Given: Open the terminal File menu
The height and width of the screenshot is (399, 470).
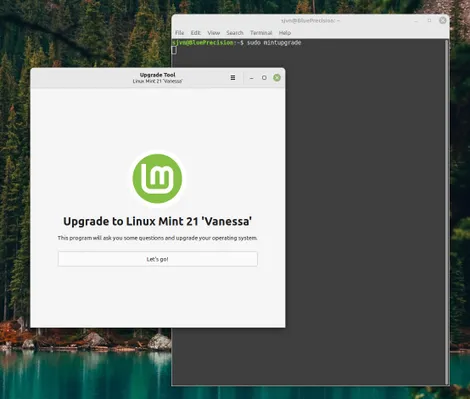Looking at the screenshot, I should (179, 33).
